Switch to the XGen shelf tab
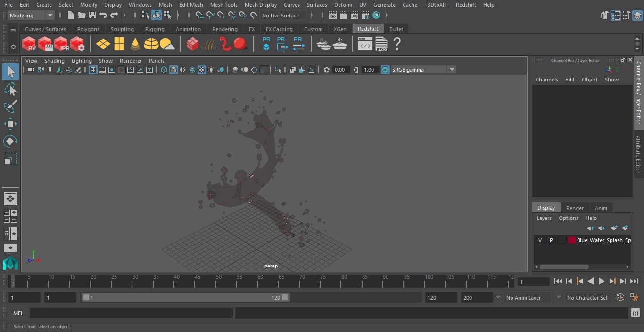 click(x=340, y=29)
